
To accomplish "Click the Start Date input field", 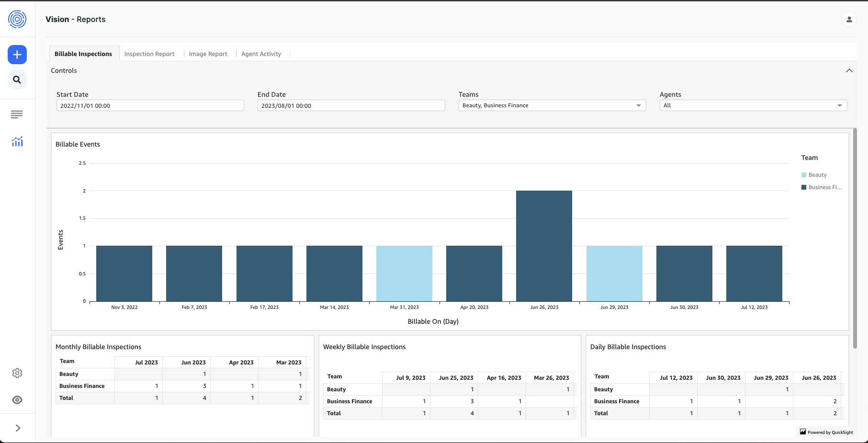I will point(150,105).
